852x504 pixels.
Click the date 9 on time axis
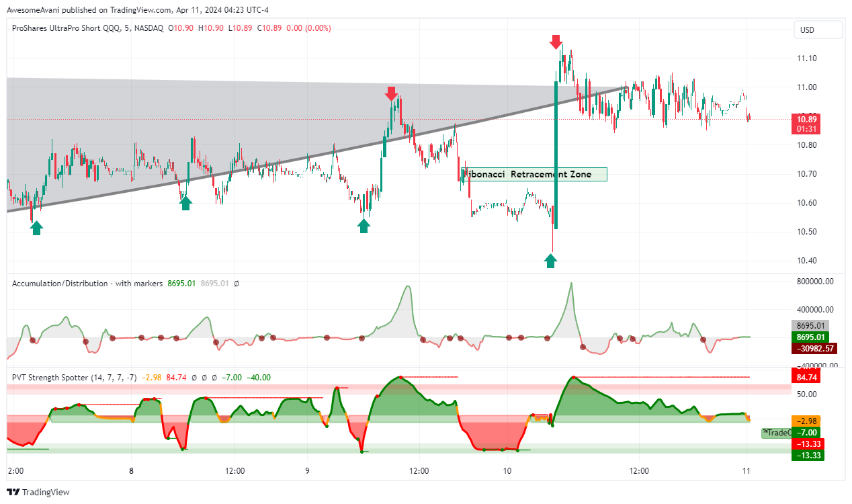click(306, 471)
